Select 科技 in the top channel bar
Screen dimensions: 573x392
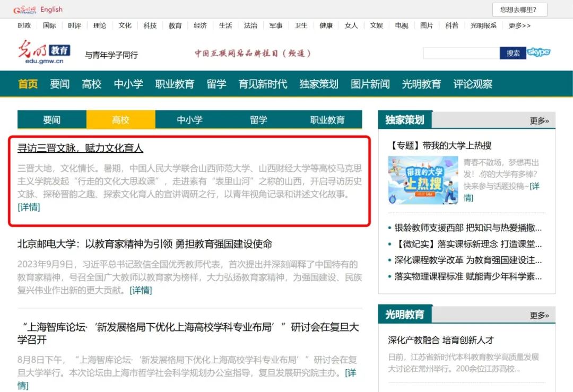[150, 25]
